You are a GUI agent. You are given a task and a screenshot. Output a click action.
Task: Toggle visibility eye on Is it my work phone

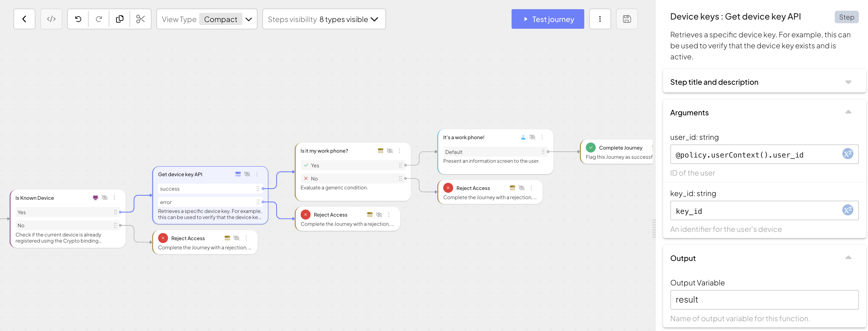[x=389, y=151]
